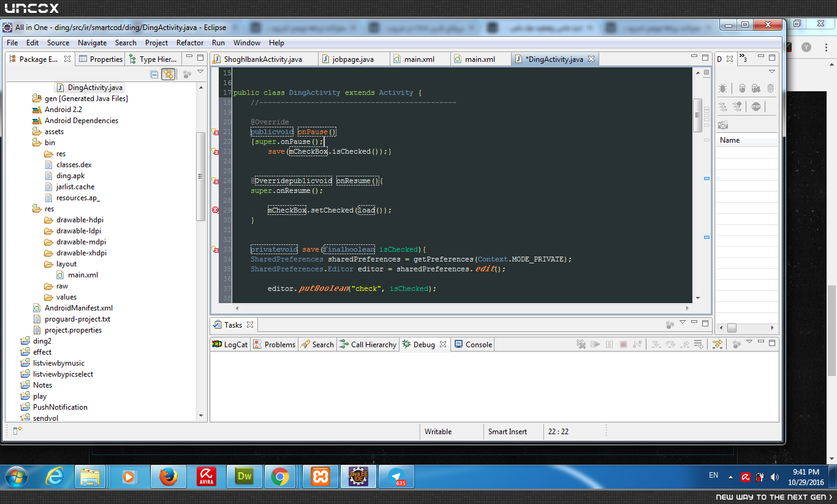Click the Stop Process icon in Devices
The image size is (837, 504).
coord(756,107)
